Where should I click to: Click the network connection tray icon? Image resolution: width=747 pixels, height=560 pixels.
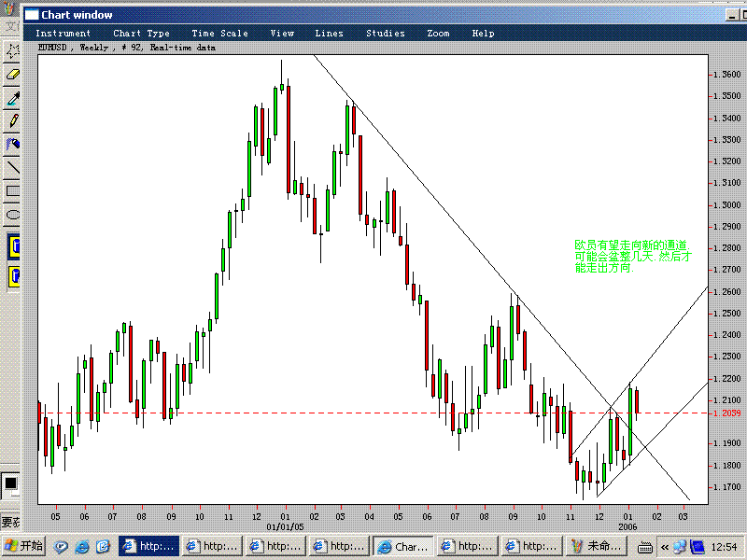pyautogui.click(x=680, y=547)
